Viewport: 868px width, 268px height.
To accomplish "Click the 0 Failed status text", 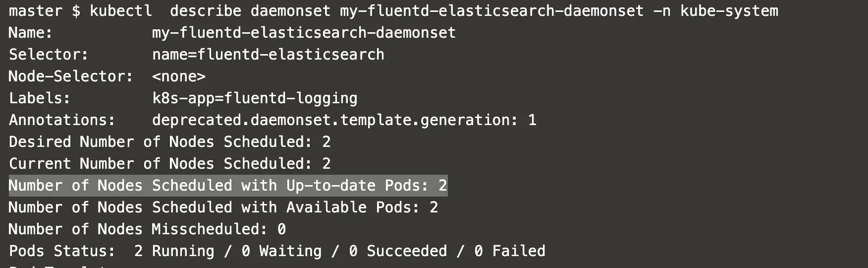I will pyautogui.click(x=510, y=251).
